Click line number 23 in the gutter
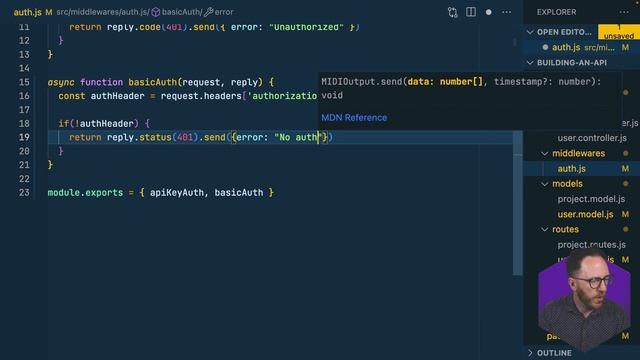This screenshot has height=360, width=640. pos(24,192)
